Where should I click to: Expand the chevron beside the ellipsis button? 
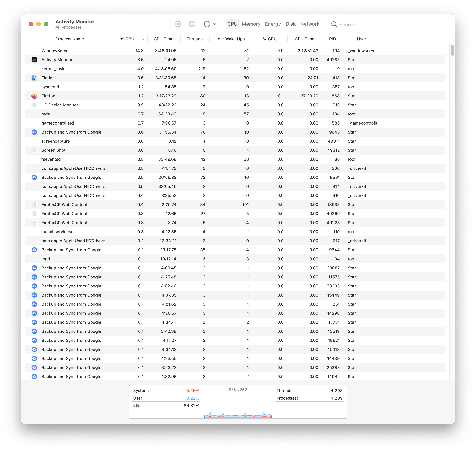215,24
